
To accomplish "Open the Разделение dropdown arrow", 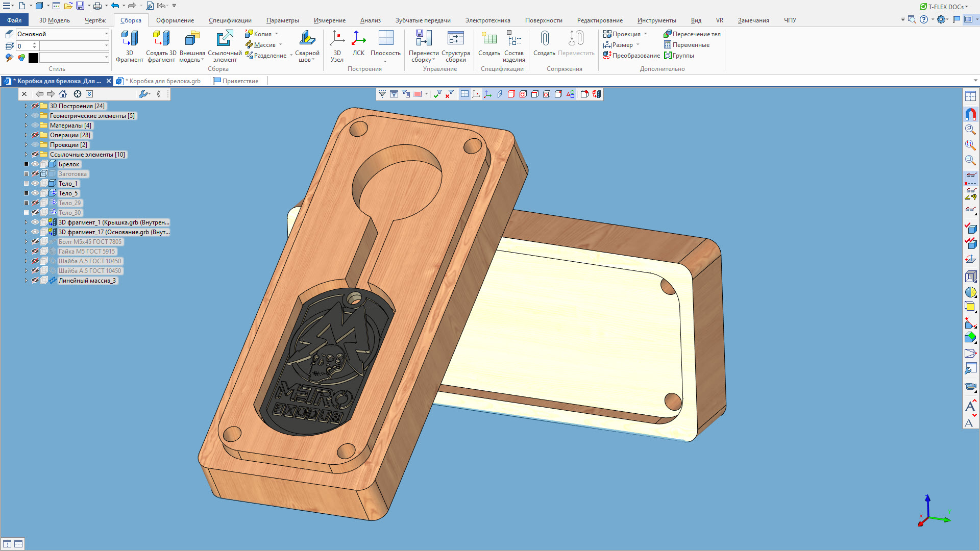I will [291, 56].
